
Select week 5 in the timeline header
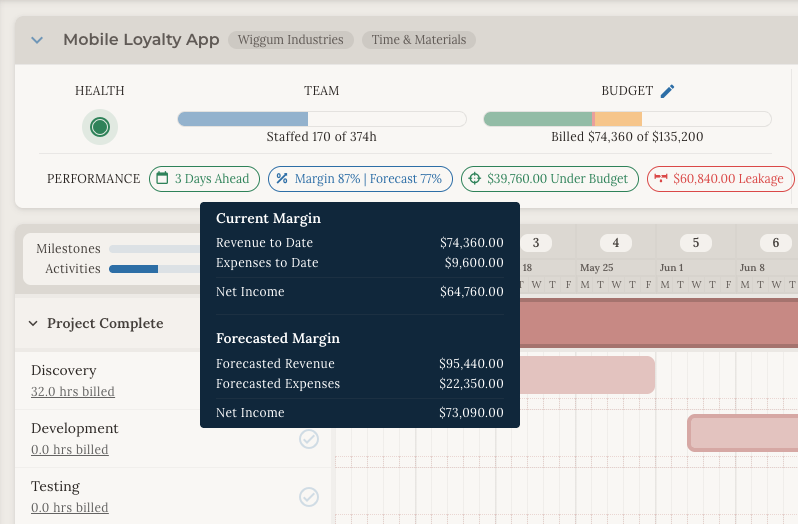[x=696, y=243]
